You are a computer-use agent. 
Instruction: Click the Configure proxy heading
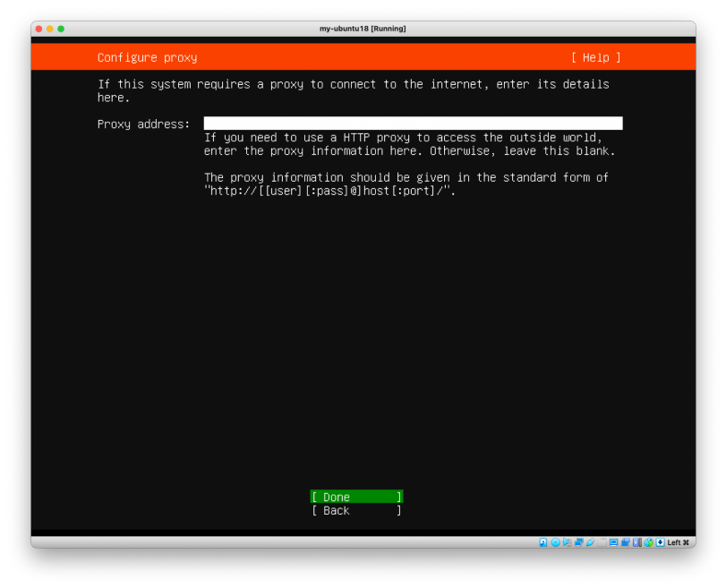tap(147, 57)
